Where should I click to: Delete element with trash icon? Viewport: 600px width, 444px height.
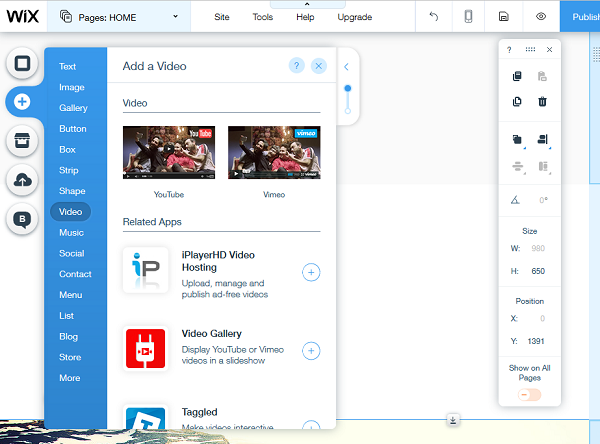[542, 101]
